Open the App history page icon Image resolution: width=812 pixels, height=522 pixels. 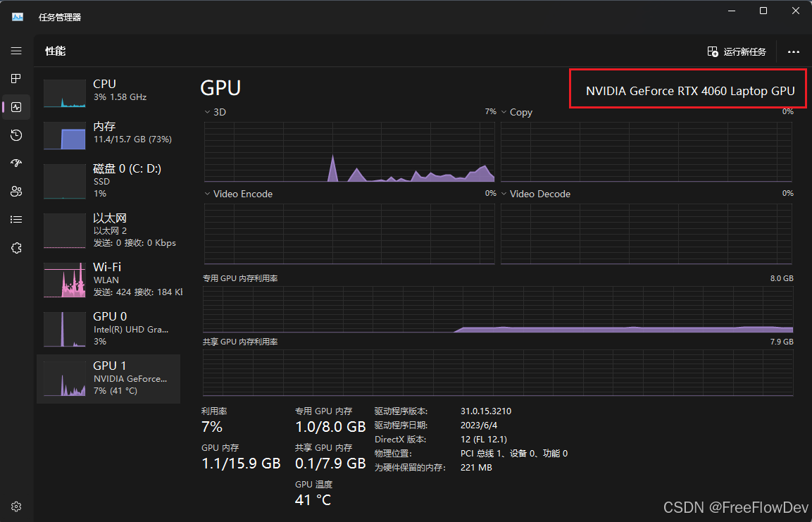16,135
